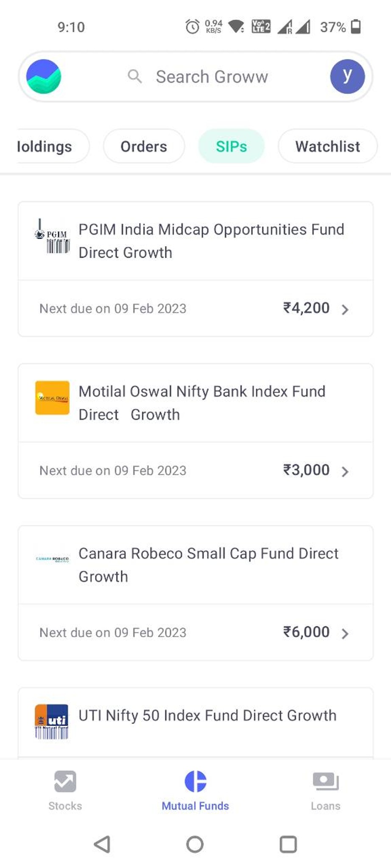Select the Mutual Funds bottom icon
The width and height of the screenshot is (391, 868).
(195, 781)
